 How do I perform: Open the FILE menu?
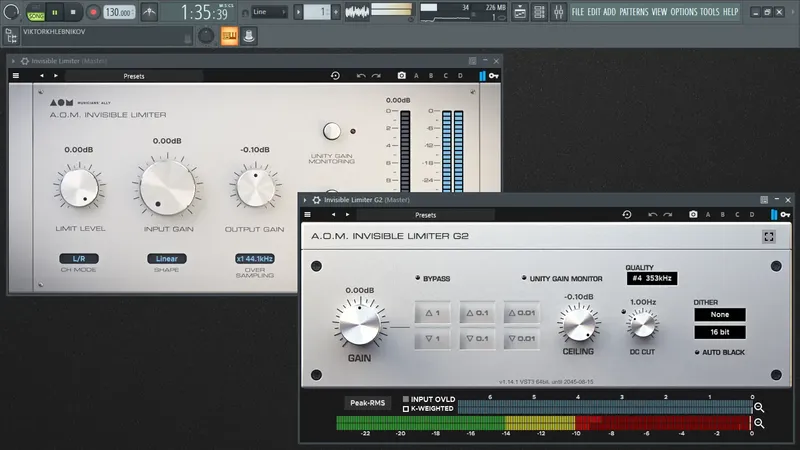(578, 12)
